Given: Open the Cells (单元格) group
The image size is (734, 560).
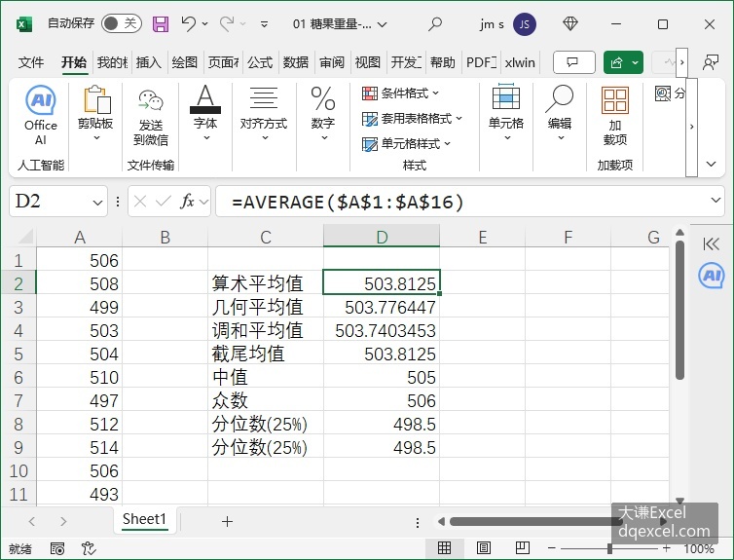Looking at the screenshot, I should pyautogui.click(x=506, y=113).
